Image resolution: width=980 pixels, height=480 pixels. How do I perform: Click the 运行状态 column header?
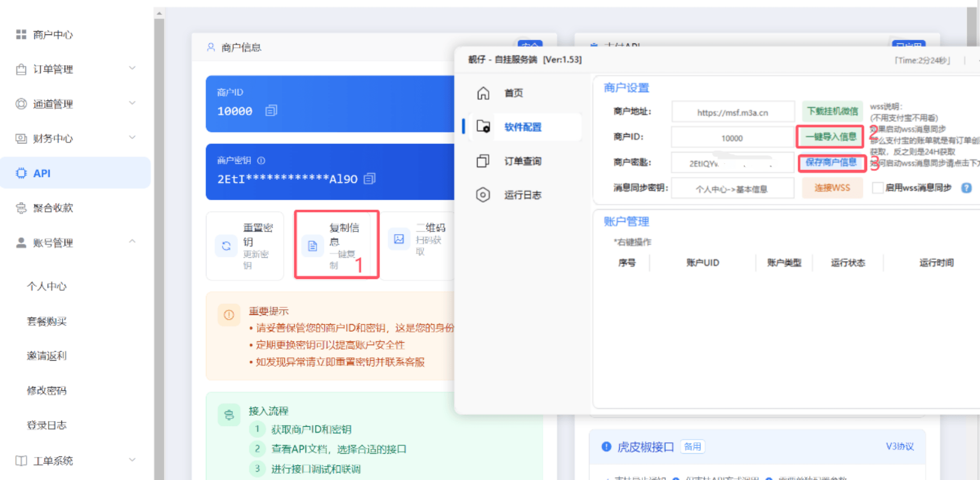[848, 263]
